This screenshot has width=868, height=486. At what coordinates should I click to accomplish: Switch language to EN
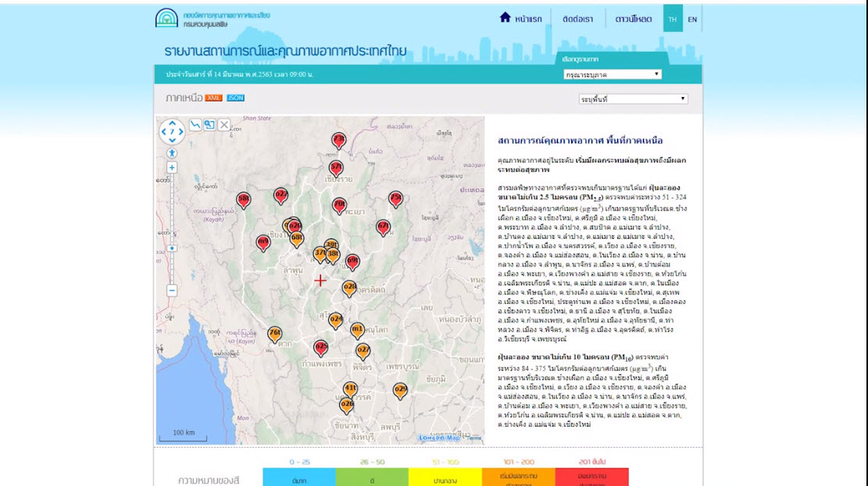tap(692, 19)
